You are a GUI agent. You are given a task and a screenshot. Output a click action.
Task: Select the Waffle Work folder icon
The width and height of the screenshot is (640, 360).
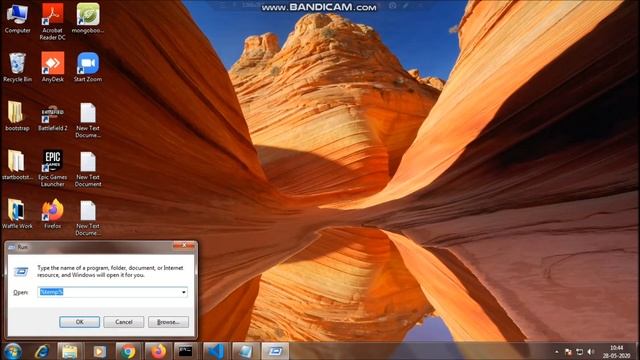(x=17, y=214)
